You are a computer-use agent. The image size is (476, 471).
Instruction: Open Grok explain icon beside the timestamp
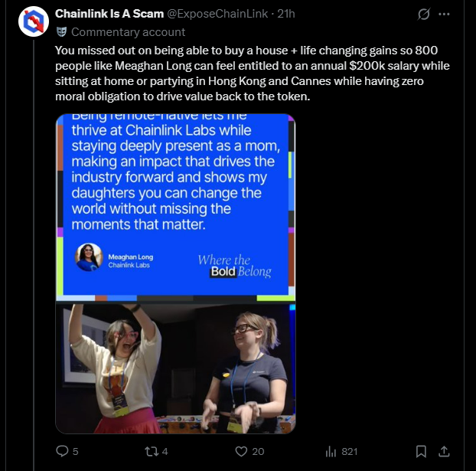point(423,14)
